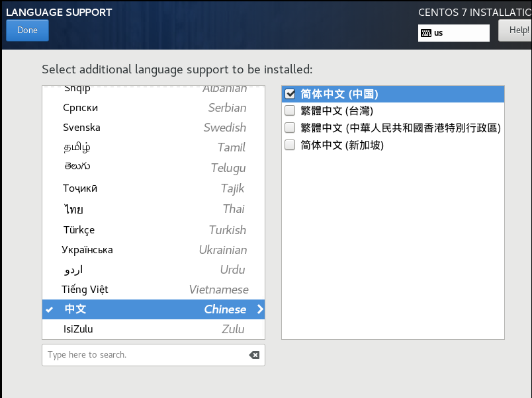Select Українська Ukrainian language
The image size is (532, 398).
click(154, 250)
